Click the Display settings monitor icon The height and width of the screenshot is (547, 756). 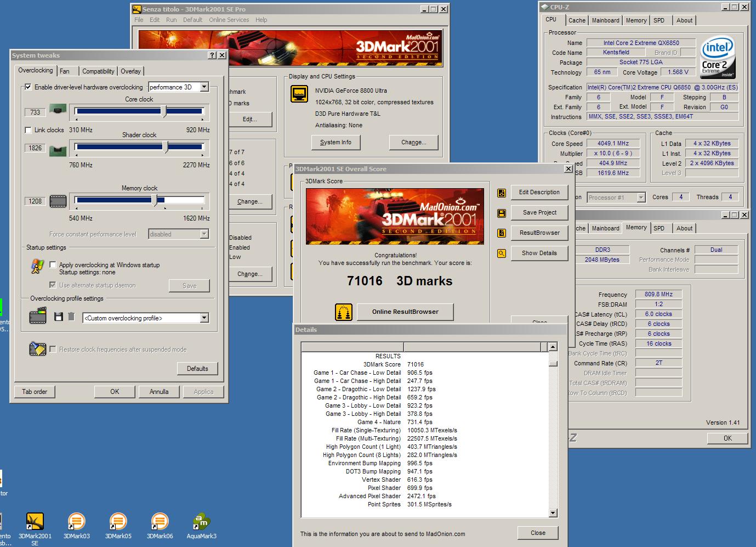coord(299,94)
